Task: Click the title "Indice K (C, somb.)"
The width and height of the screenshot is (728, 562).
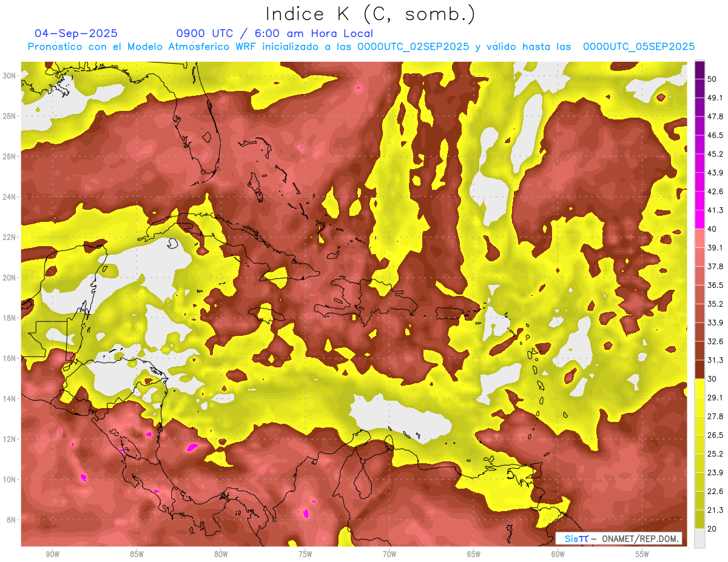Action: (370, 14)
